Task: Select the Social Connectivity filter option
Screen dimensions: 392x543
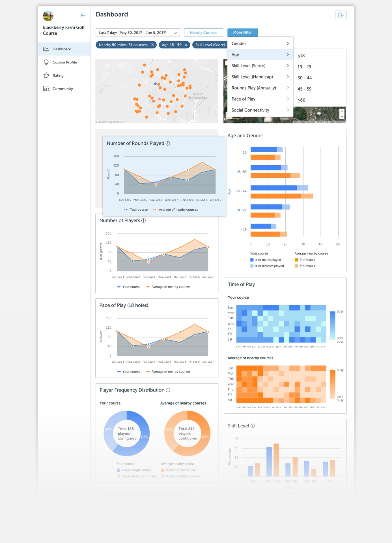Action: [x=260, y=110]
